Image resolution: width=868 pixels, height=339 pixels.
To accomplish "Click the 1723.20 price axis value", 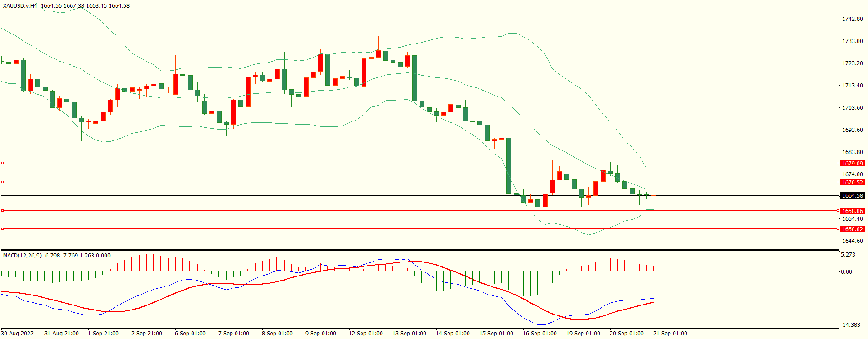I will [852, 63].
